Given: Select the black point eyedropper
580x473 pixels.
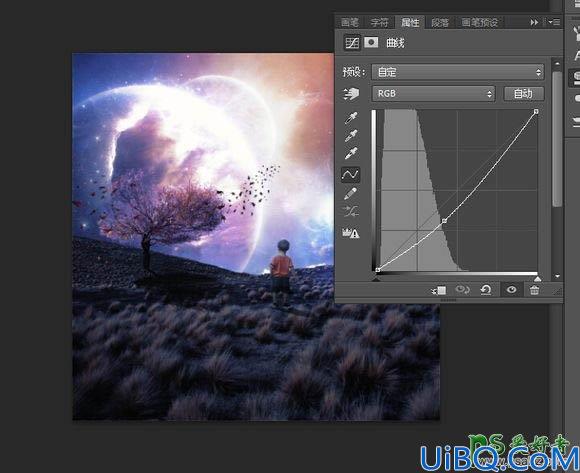Looking at the screenshot, I should [351, 118].
